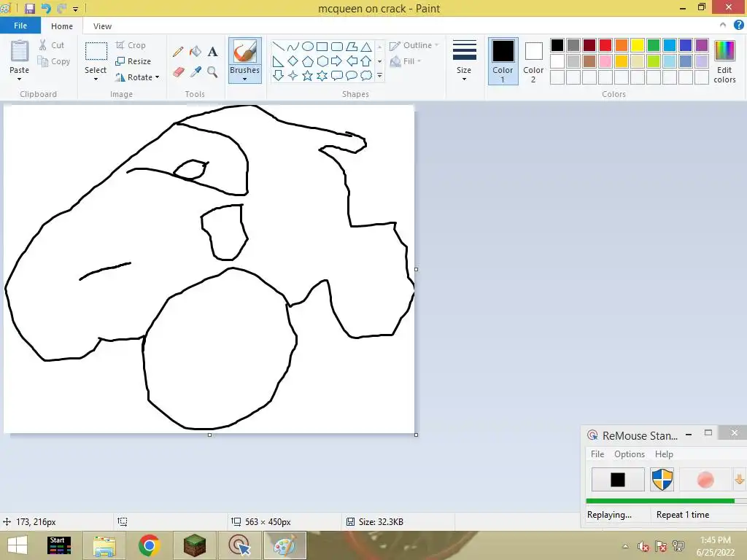Open the Rotate dropdown menu
Viewport: 747px width, 560px height.
pyautogui.click(x=137, y=77)
